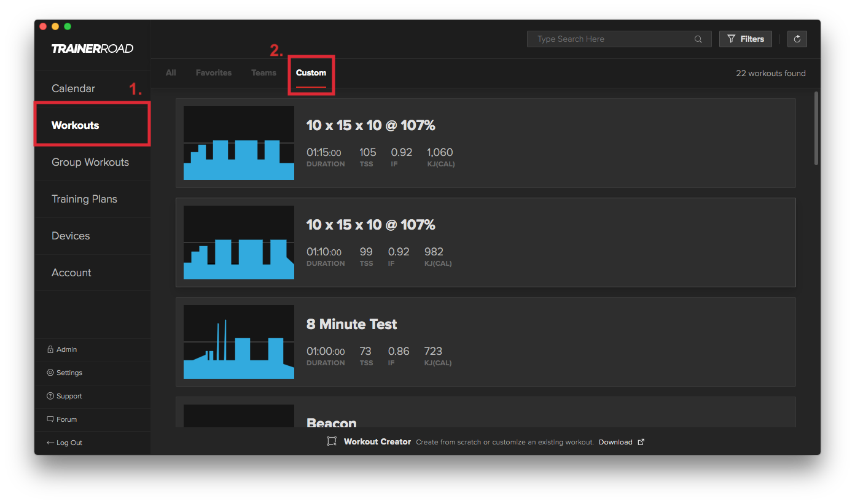The width and height of the screenshot is (855, 504).
Task: Click the 10 x 15 x 10 title with 99 TSS
Action: [x=370, y=225]
